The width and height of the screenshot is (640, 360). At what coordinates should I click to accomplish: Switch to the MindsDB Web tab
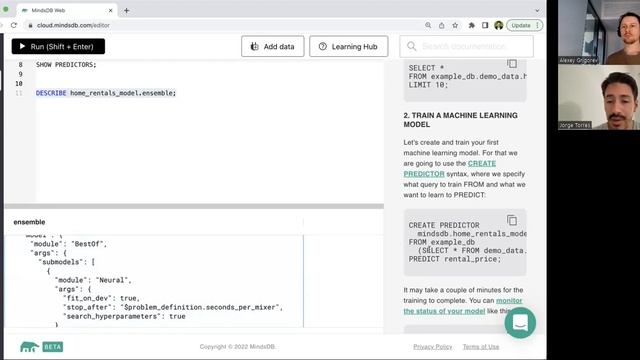67,11
